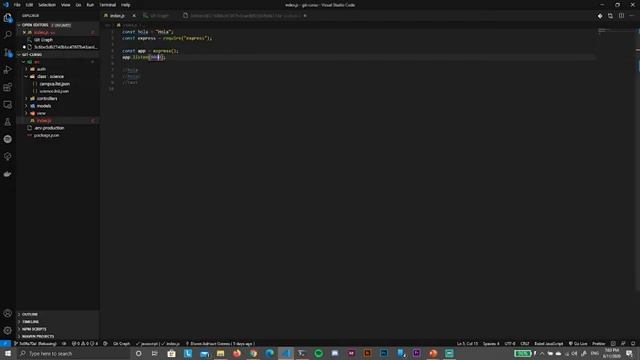This screenshot has height=360, width=640.
Task: Open the Selection menu
Action: pyautogui.click(x=47, y=5)
